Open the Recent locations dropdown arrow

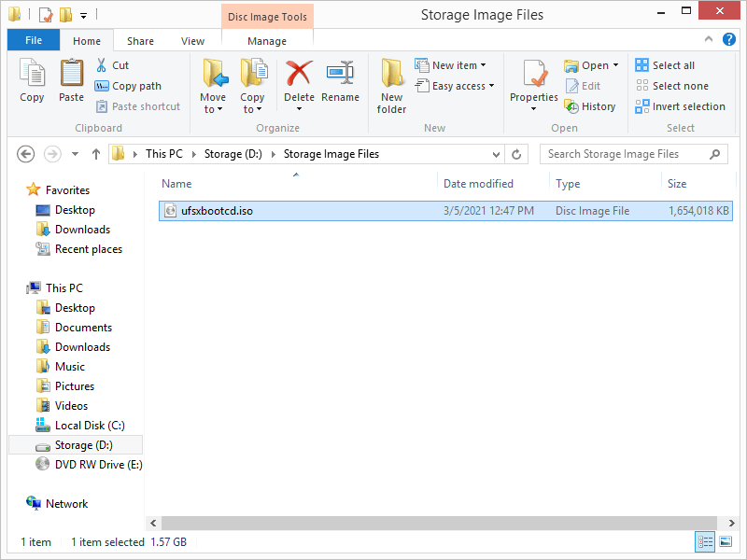click(75, 154)
